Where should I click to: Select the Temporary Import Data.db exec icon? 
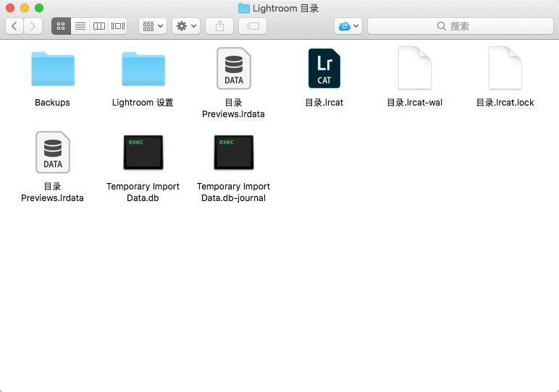click(143, 153)
